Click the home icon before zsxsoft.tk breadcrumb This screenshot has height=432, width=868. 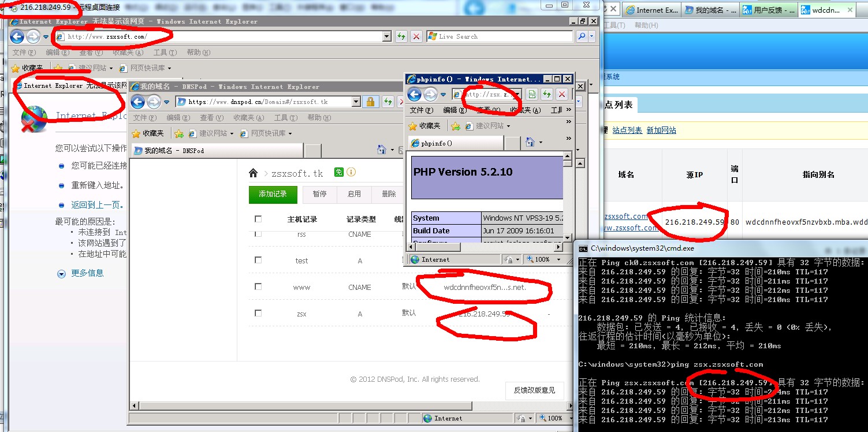[x=253, y=173]
